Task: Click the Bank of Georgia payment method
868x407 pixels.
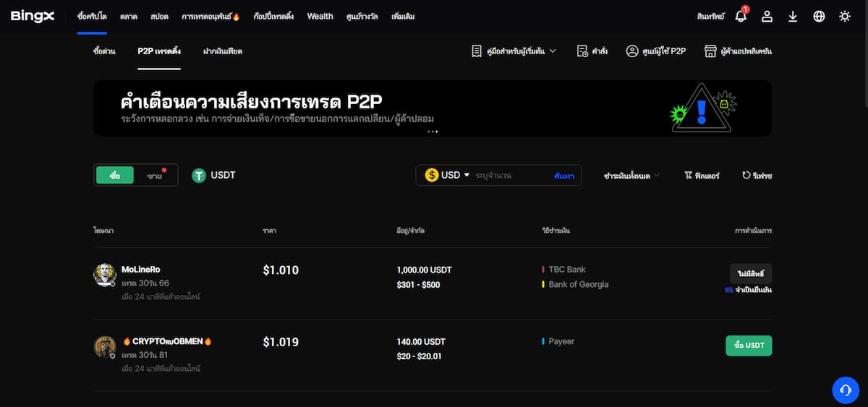Action: pos(579,285)
